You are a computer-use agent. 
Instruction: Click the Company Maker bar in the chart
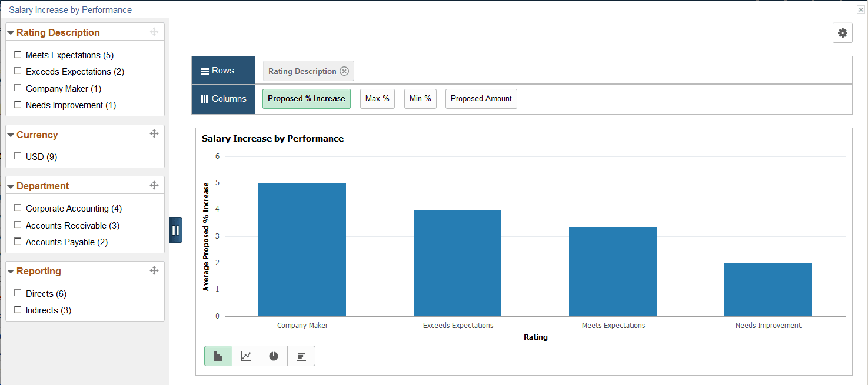(302, 249)
